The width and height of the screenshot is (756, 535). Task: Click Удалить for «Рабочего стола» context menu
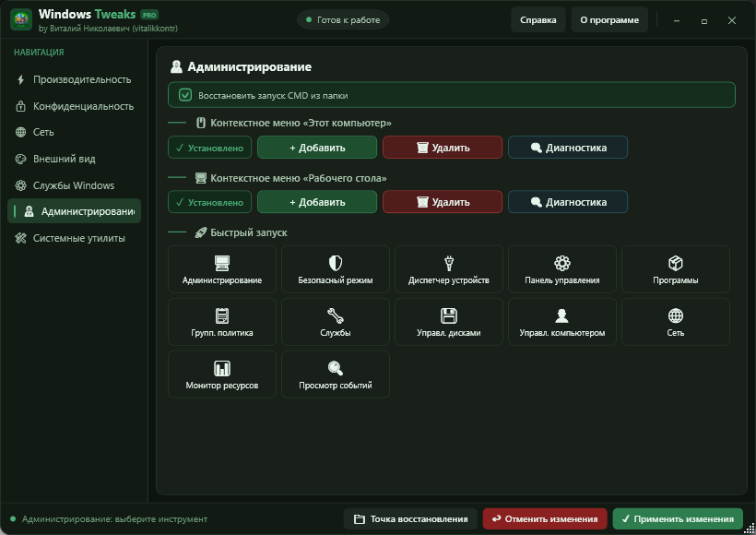443,202
